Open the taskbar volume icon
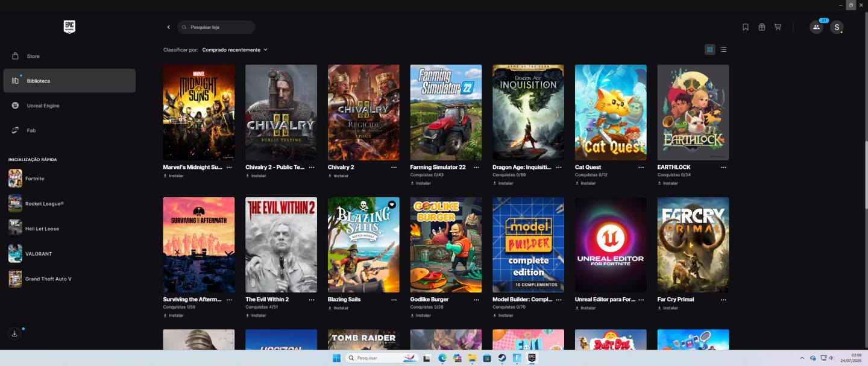868x366 pixels. point(831,358)
